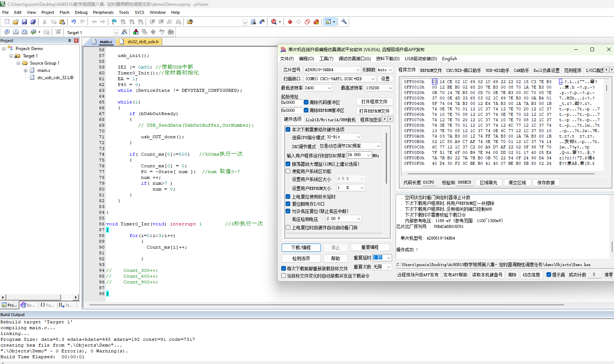Toggle 复位脚用作I/O口 checkbox
The image size is (614, 364).
(288, 204)
